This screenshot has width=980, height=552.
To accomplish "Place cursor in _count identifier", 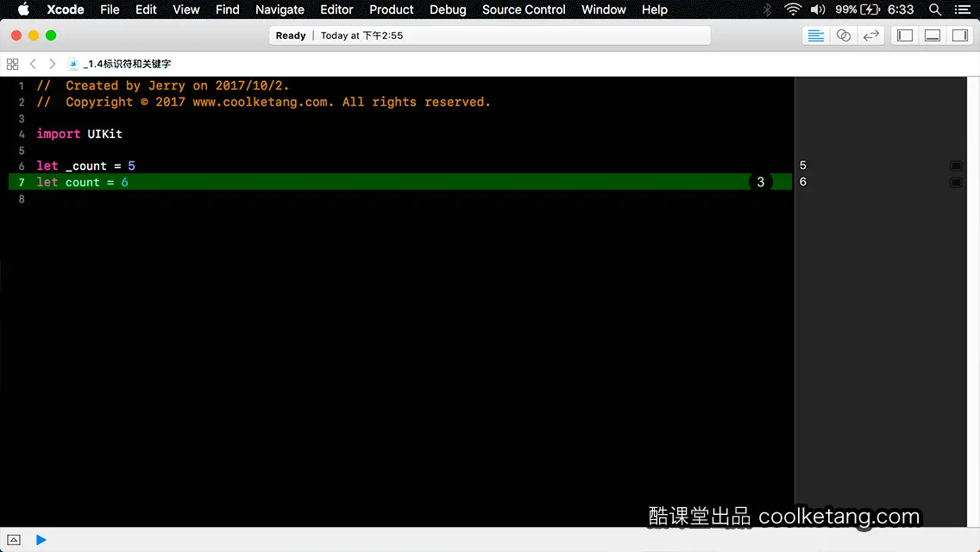I will 86,166.
